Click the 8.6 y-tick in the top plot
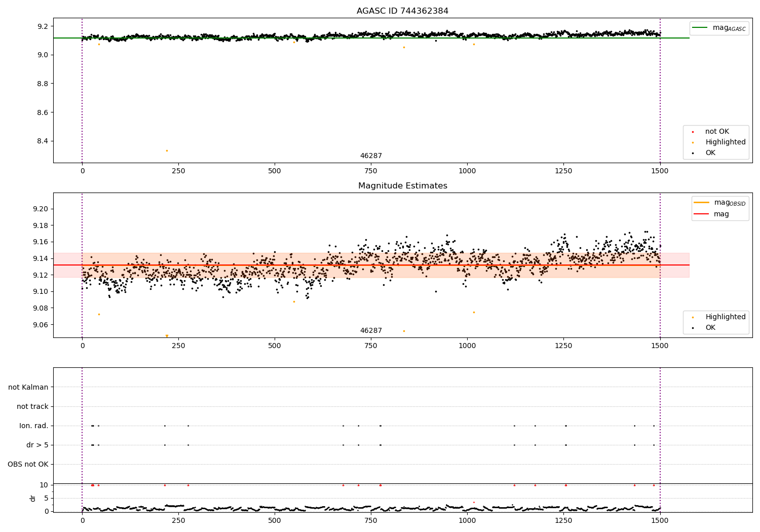This screenshot has width=760, height=532. pyautogui.click(x=43, y=112)
